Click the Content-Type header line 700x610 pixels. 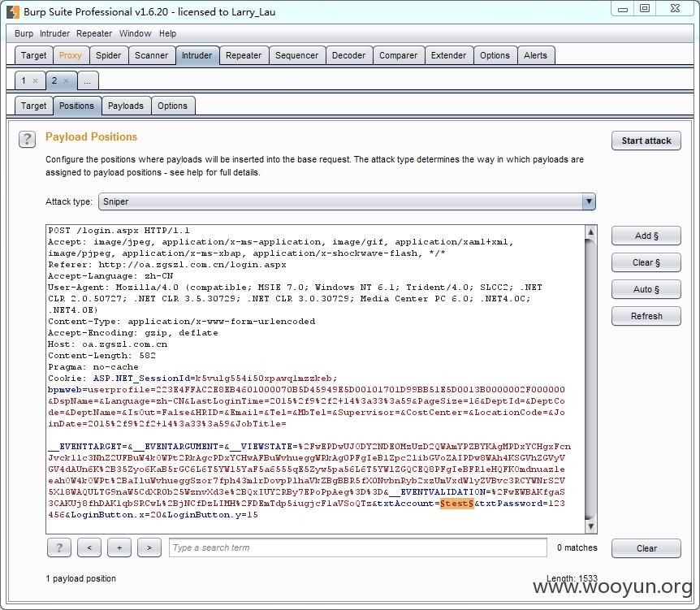tap(181, 322)
